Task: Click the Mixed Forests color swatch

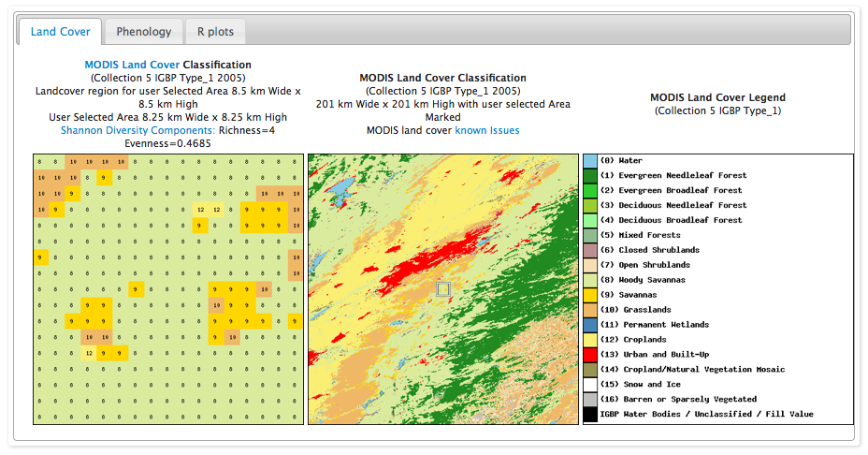Action: click(590, 236)
